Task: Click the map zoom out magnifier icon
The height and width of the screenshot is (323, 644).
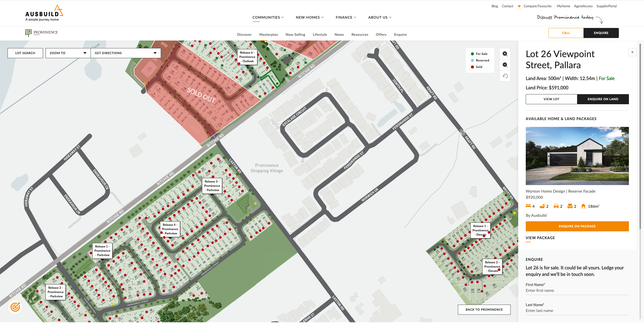Action: point(505,65)
